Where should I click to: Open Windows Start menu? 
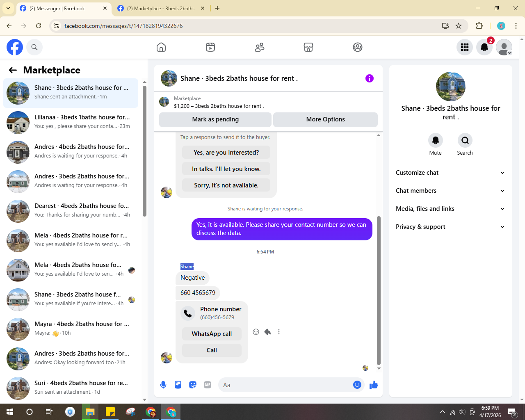click(10, 412)
